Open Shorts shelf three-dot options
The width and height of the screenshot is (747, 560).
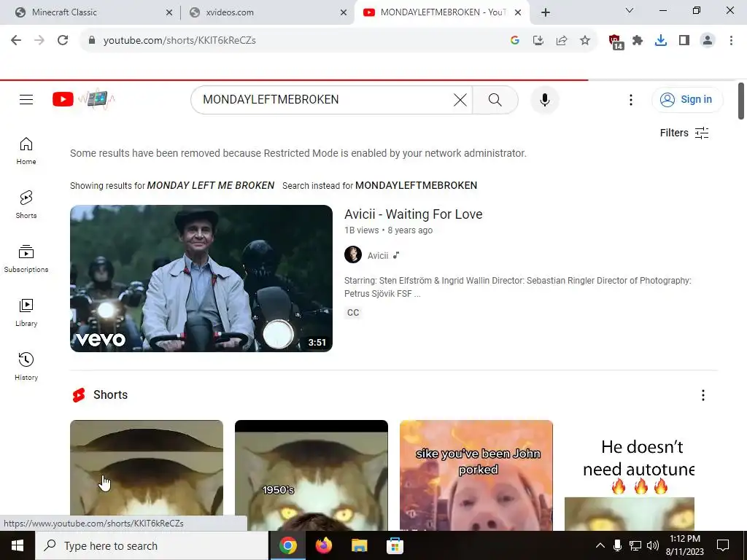tap(703, 394)
